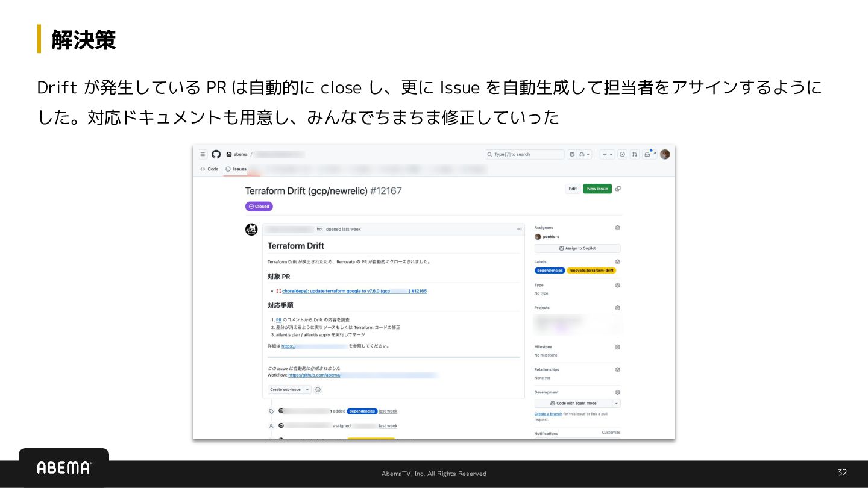Expand the Code with agent mode dropdown

tap(617, 404)
